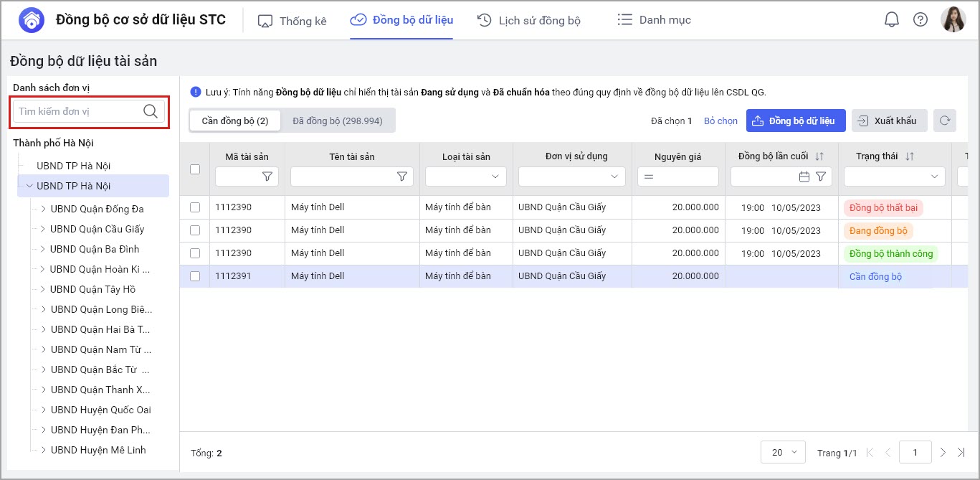Viewport: 980px width, 480px height.
Task: Click the search magnifier in unit list
Action: click(x=150, y=111)
